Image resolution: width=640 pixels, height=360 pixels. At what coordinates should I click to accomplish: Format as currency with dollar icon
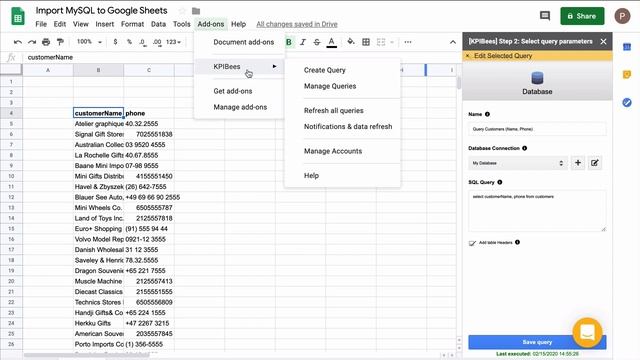pos(116,42)
